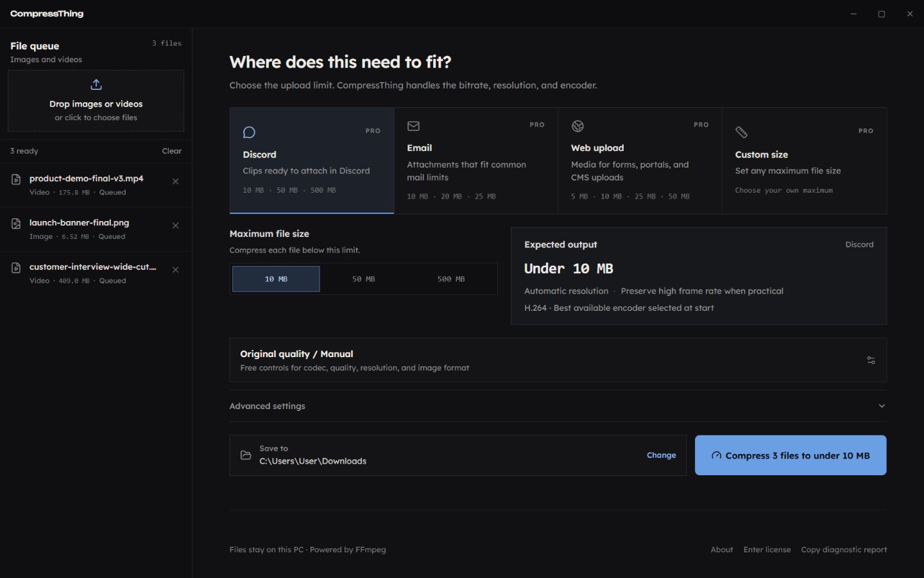Screen dimensions: 924x578
Task: Click the Enter license link
Action: pos(767,550)
